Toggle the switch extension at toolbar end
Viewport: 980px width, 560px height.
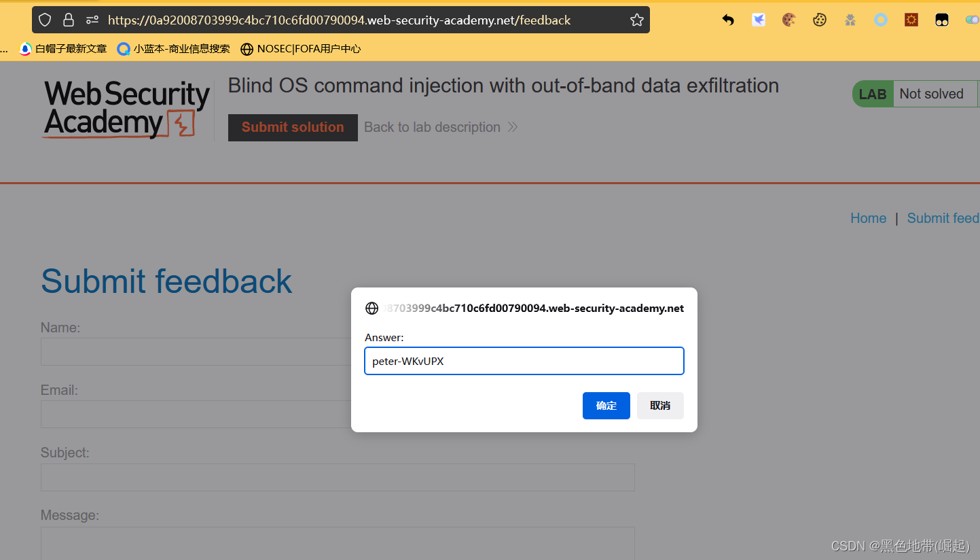pyautogui.click(x=972, y=20)
